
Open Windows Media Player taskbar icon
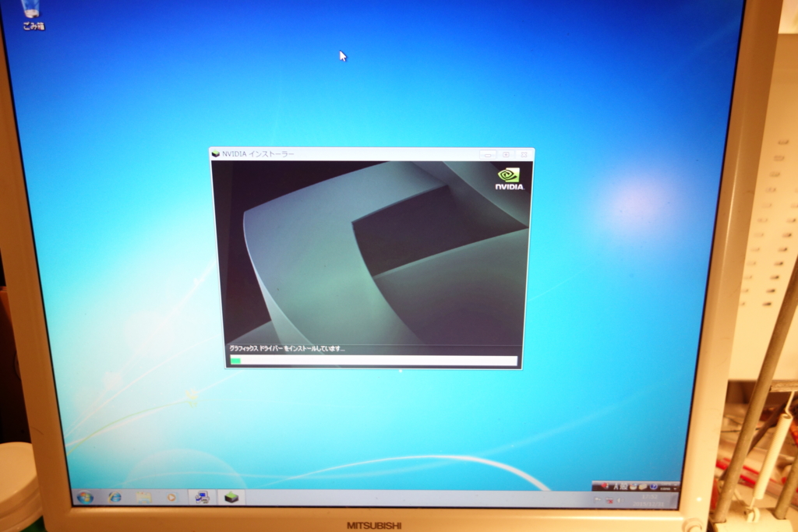[x=171, y=497]
